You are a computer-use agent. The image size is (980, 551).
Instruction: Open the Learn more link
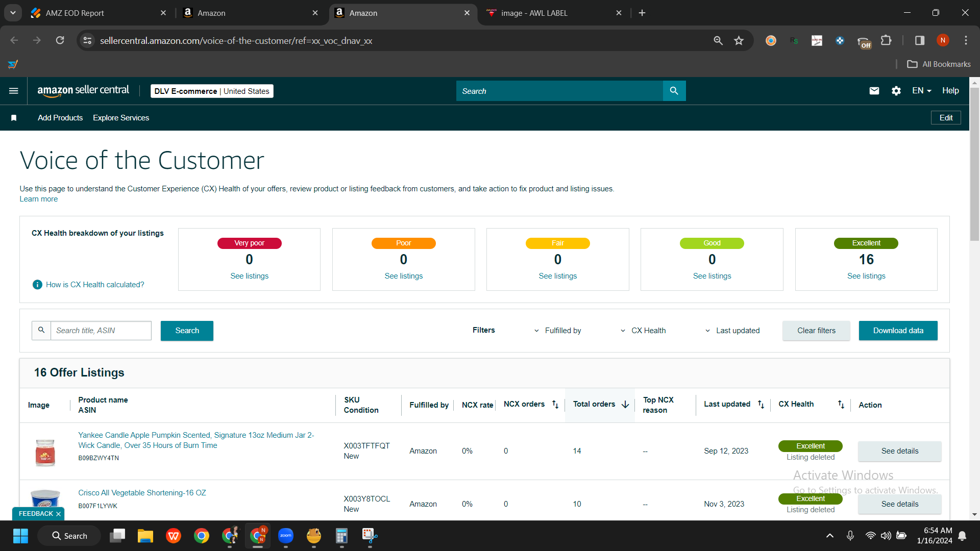pos(39,199)
